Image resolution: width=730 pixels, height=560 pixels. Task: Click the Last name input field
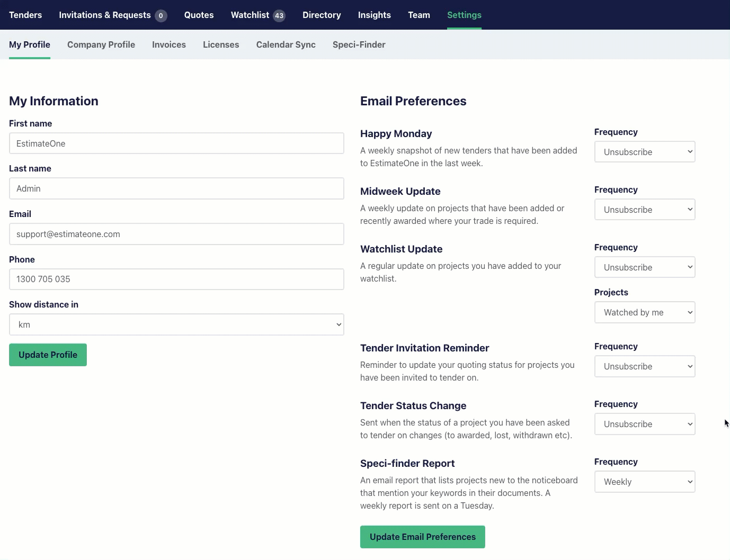176,188
